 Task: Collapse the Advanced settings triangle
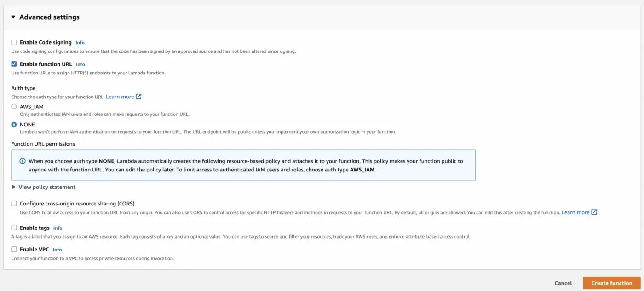[x=13, y=17]
